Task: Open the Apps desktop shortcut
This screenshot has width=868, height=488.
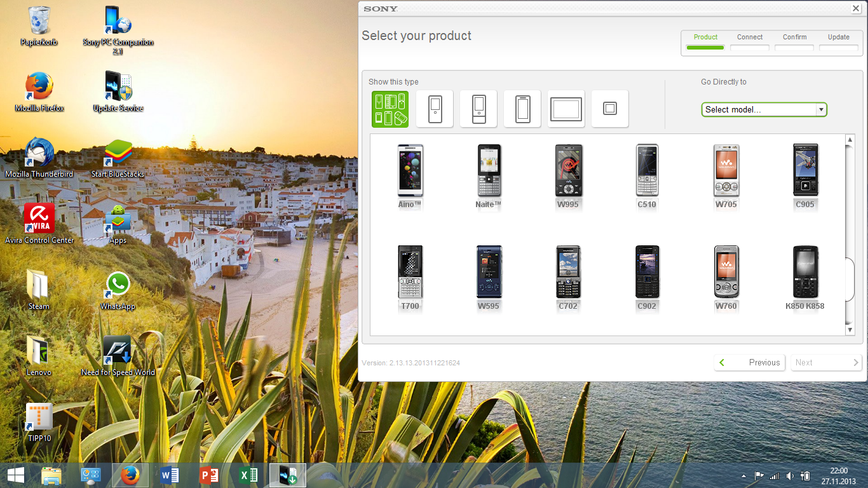Action: (118, 224)
